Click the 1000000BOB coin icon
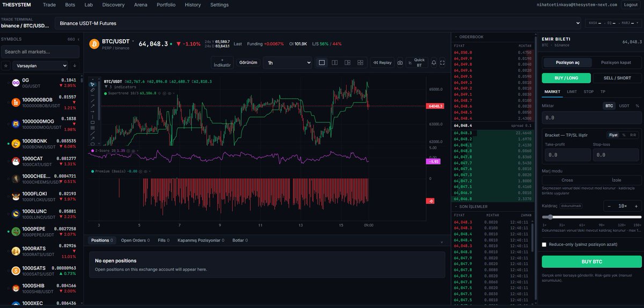Viewport: 644px width, 308px height. coord(16,102)
